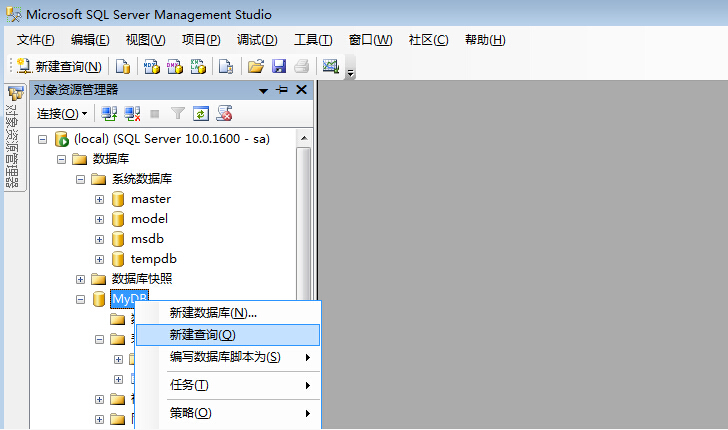The width and height of the screenshot is (728, 430).
Task: Expand the 数据库快照 folder node
Action: click(80, 279)
